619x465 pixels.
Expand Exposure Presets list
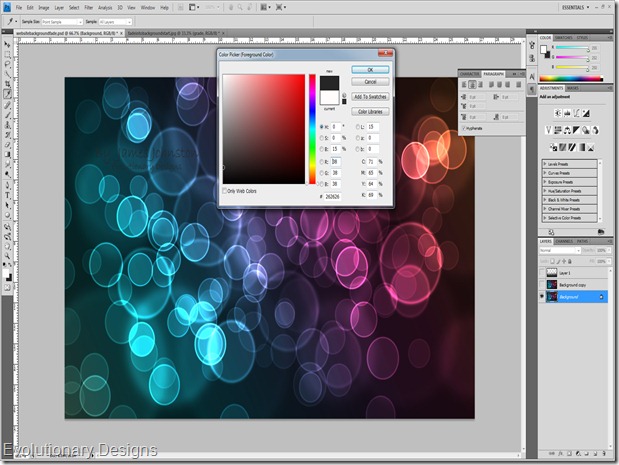(x=546, y=182)
